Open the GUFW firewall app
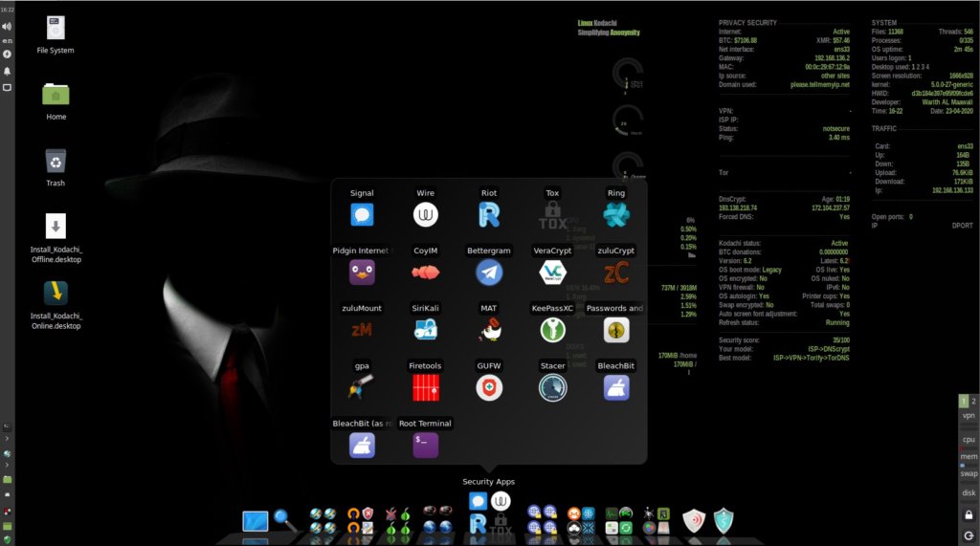 pos(489,387)
